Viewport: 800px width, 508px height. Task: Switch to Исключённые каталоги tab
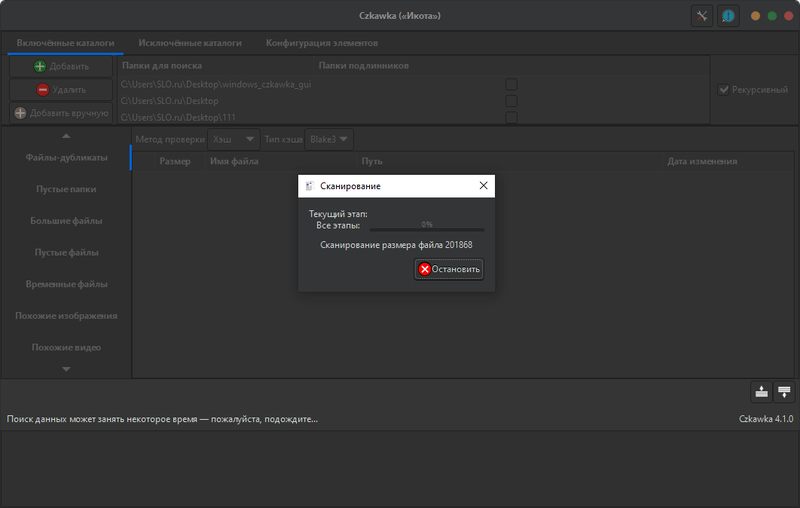click(x=190, y=43)
